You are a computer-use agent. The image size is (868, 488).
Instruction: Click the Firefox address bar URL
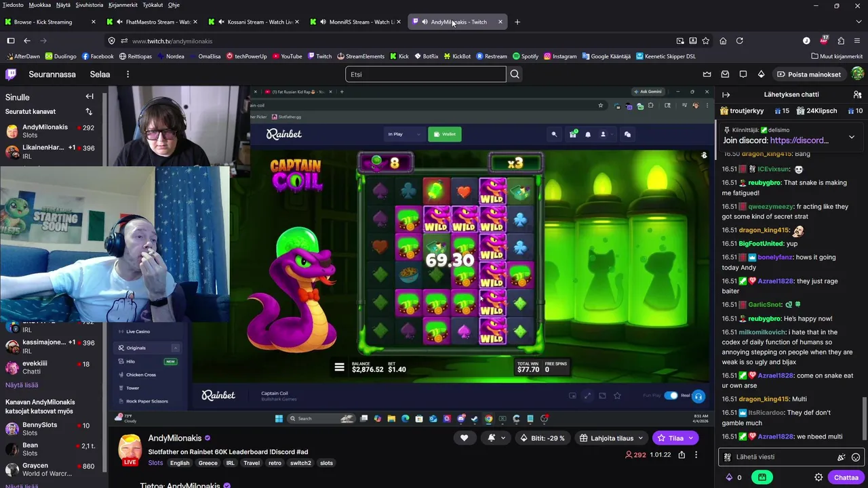[x=172, y=41]
